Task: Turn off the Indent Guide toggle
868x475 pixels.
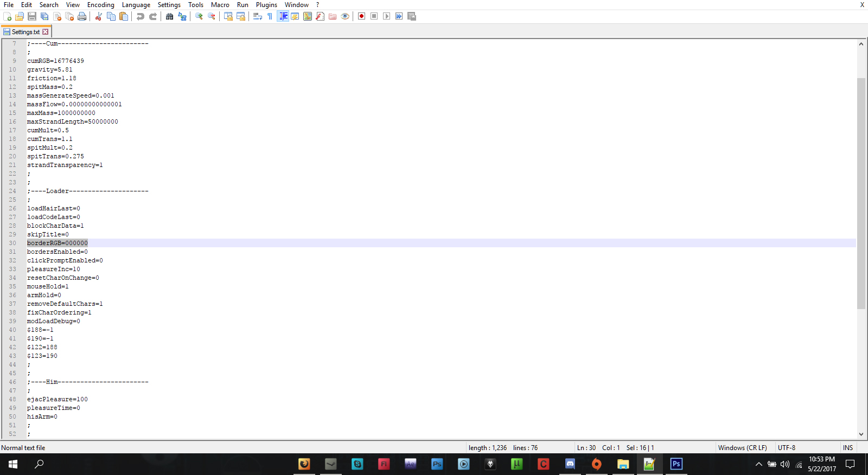Action: [283, 16]
